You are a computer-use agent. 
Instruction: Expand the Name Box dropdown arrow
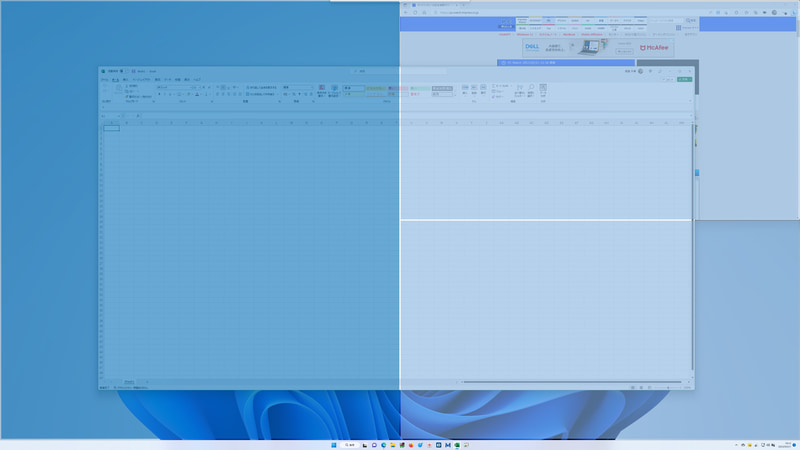coord(119,116)
